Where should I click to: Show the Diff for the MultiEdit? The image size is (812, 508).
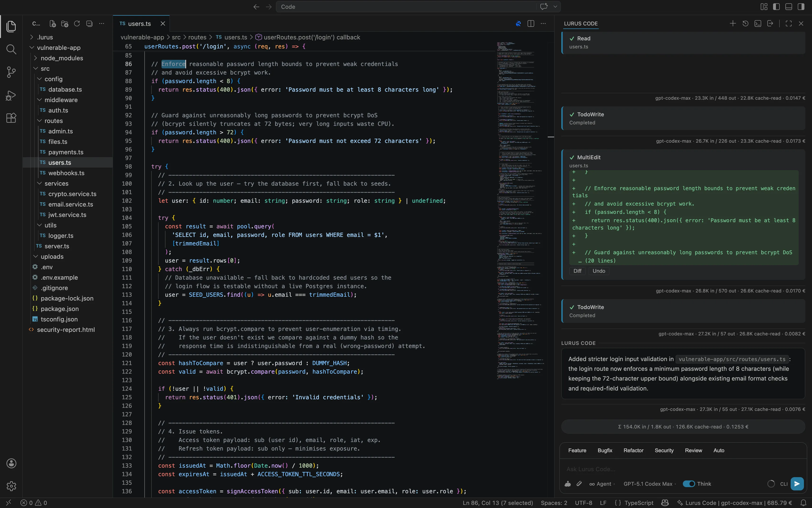pos(577,271)
